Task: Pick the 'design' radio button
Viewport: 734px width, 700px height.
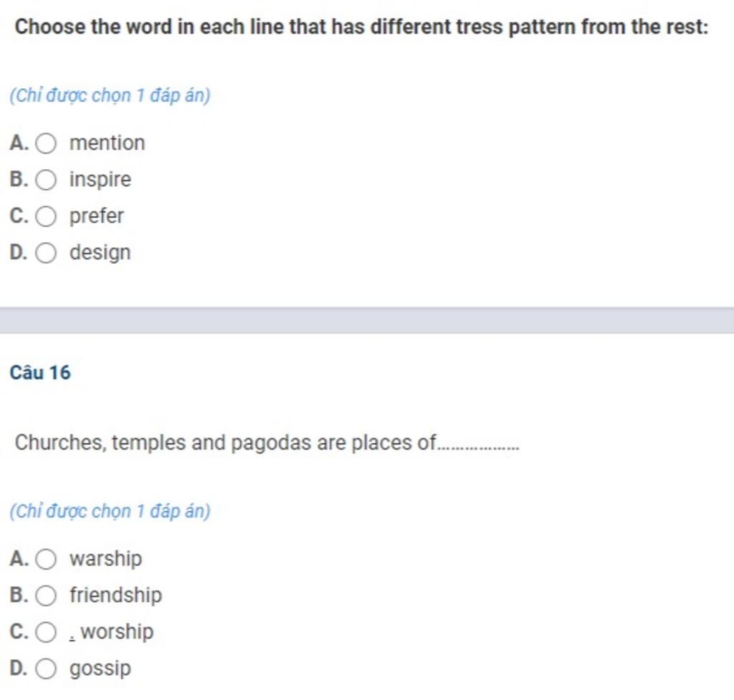Action: (46, 253)
